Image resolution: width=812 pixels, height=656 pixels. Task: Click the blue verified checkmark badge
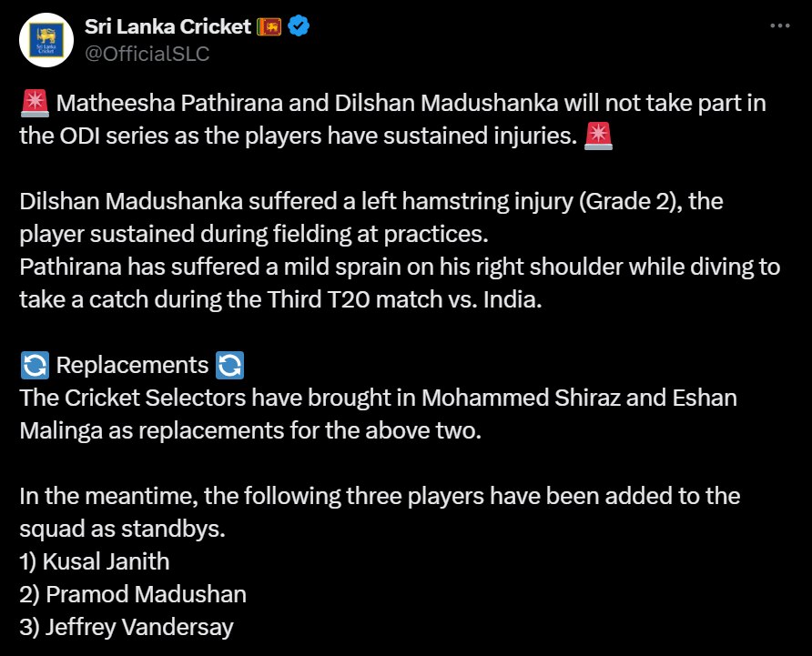point(299,26)
